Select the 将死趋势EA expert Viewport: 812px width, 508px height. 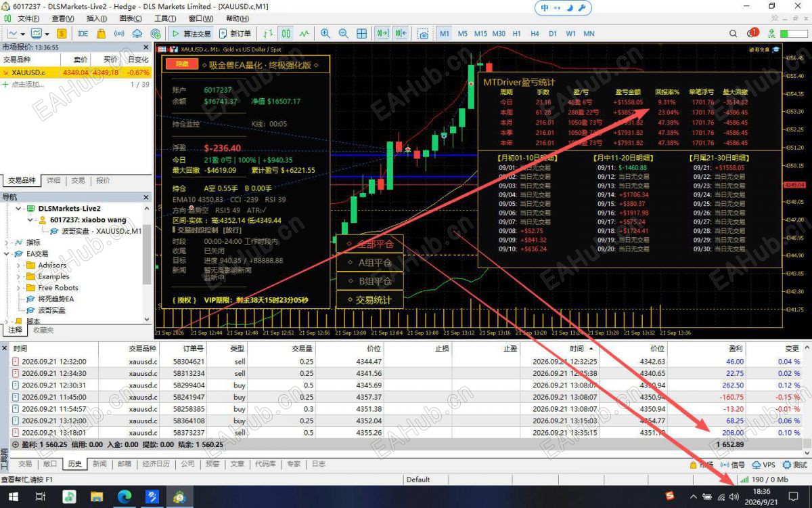pos(55,299)
